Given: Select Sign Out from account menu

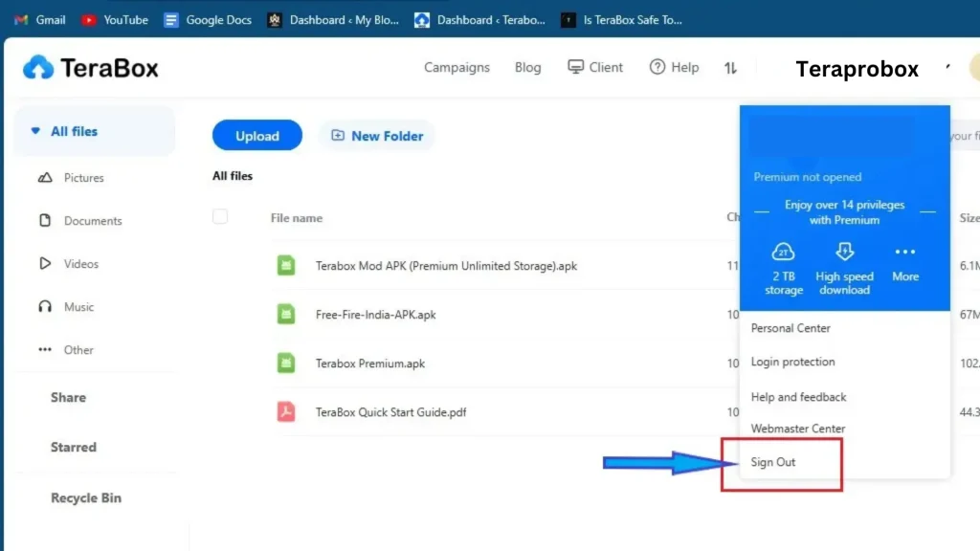Looking at the screenshot, I should [x=773, y=462].
